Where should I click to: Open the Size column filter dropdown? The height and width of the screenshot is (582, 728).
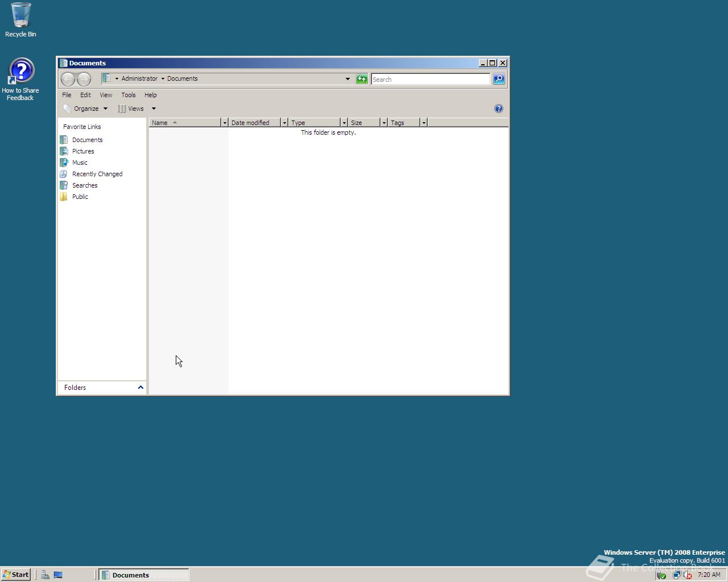384,123
